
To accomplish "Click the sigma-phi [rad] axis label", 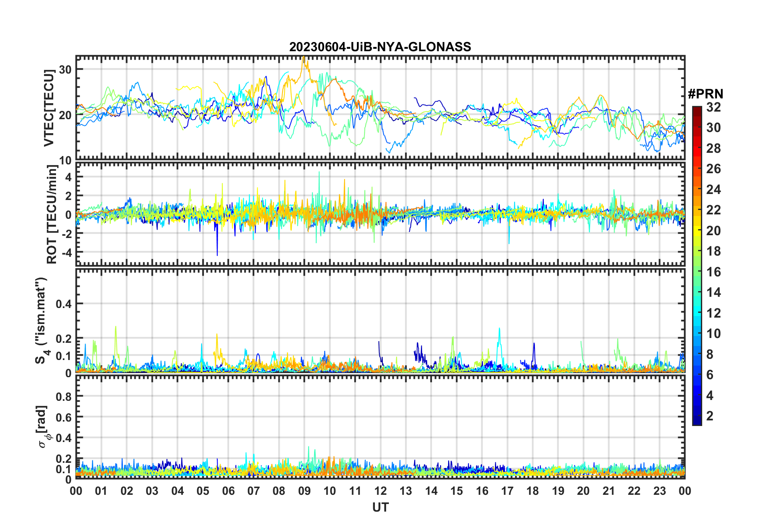I will point(43,427).
